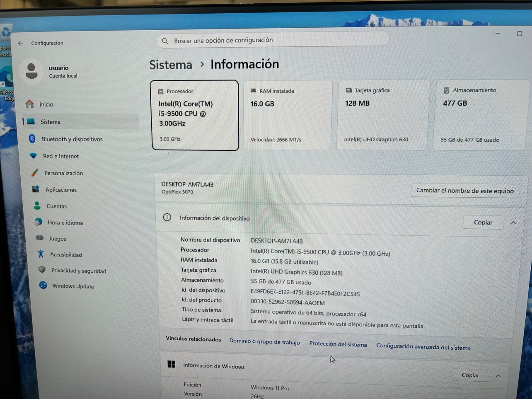Click the product ID 00330-52962-50594-AAOEM

click(x=288, y=302)
